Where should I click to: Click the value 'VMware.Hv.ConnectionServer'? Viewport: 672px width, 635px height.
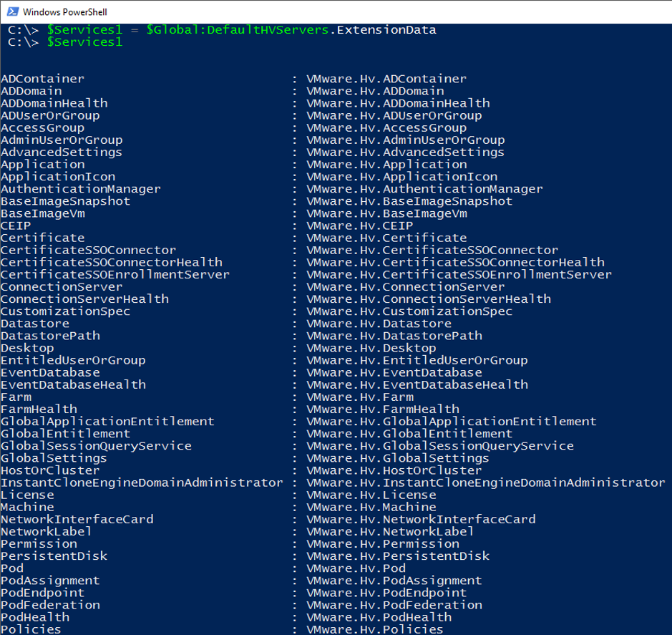[x=406, y=287]
